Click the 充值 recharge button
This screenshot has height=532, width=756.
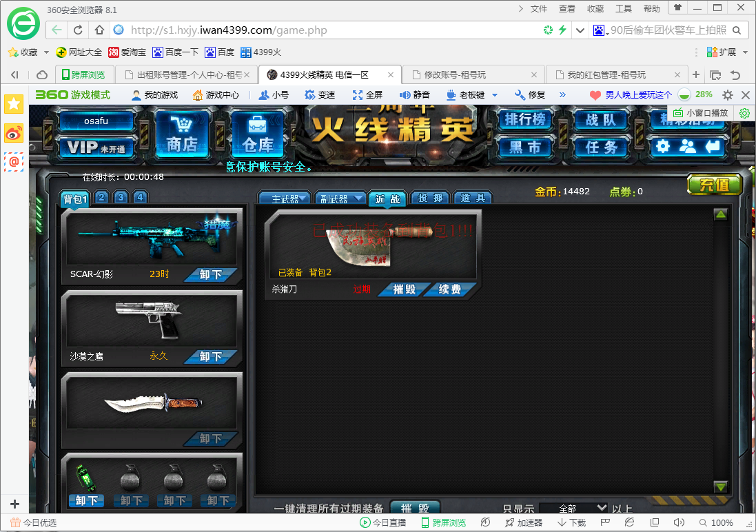pyautogui.click(x=715, y=185)
